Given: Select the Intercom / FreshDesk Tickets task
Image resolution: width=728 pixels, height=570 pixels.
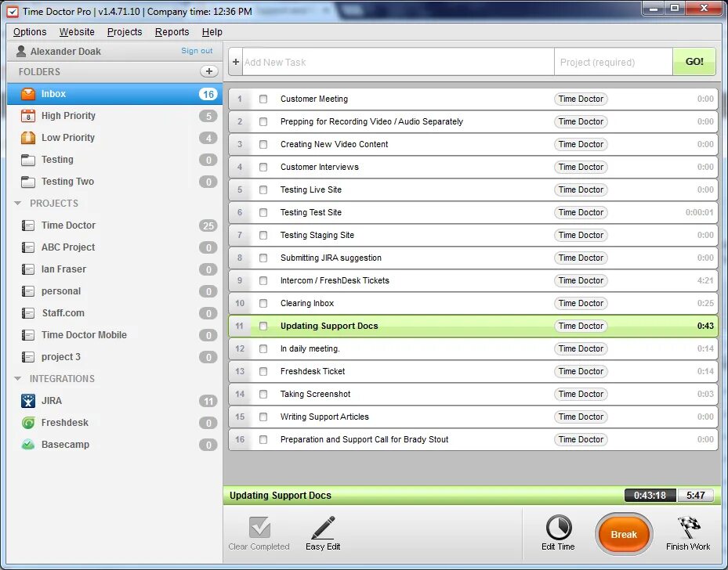Looking at the screenshot, I should pos(473,280).
